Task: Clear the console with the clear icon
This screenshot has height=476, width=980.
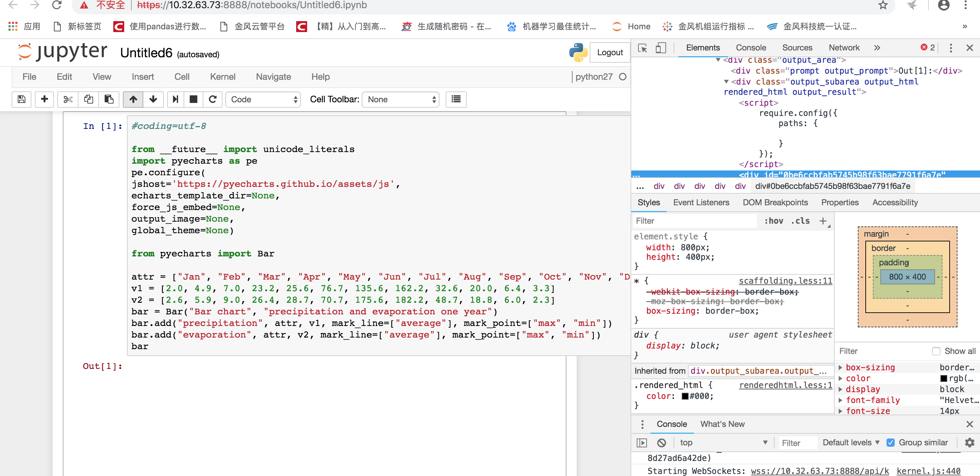Action: pos(662,443)
